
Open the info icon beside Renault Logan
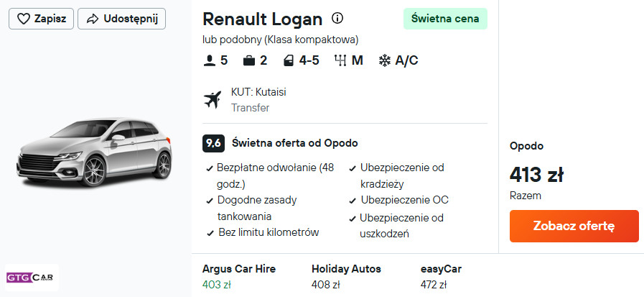point(337,19)
